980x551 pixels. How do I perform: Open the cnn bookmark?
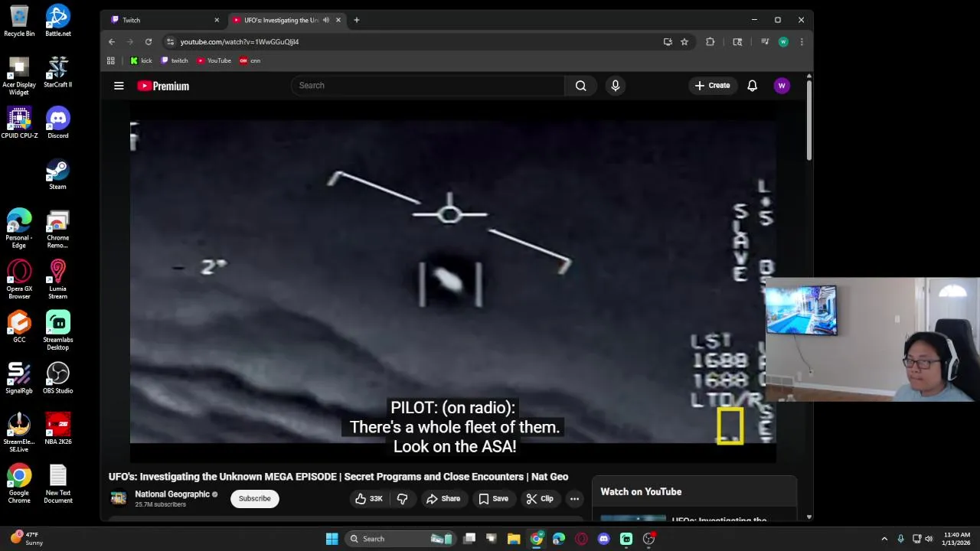(x=250, y=60)
